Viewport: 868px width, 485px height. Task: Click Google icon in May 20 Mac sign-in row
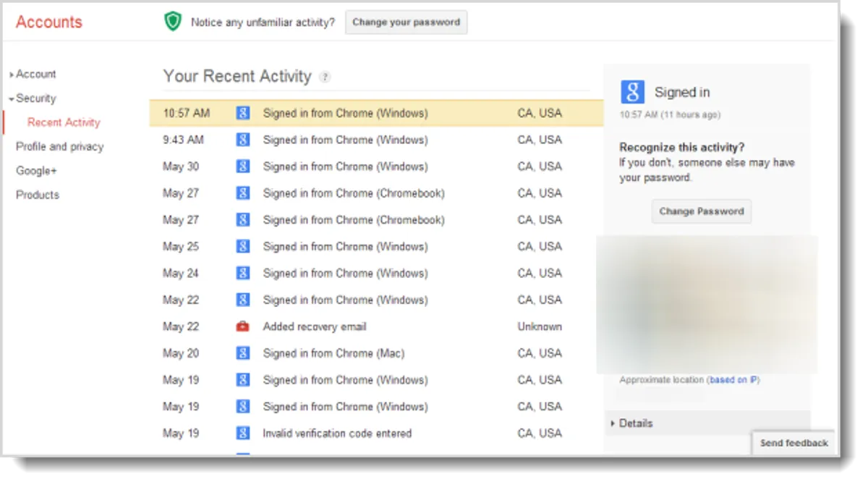(243, 353)
